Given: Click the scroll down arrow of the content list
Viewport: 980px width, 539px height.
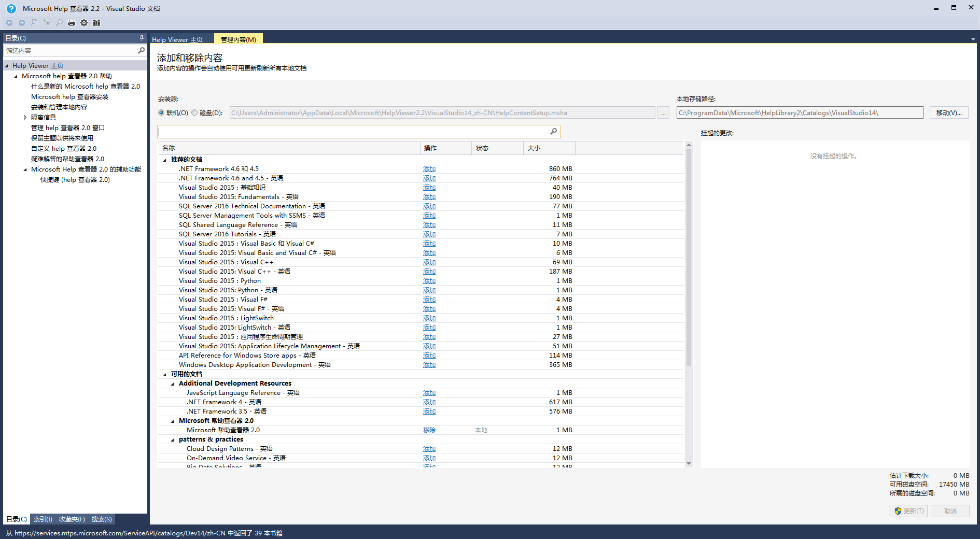Looking at the screenshot, I should coord(689,463).
